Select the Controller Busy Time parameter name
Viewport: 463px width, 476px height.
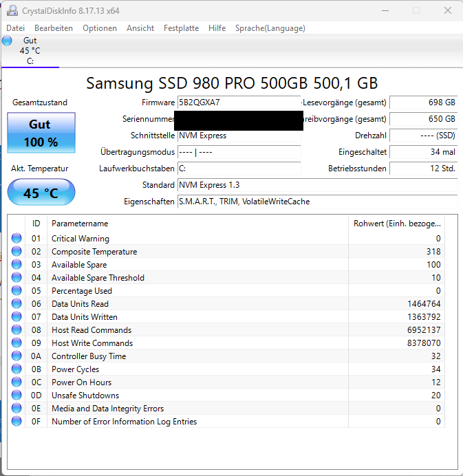pos(89,356)
